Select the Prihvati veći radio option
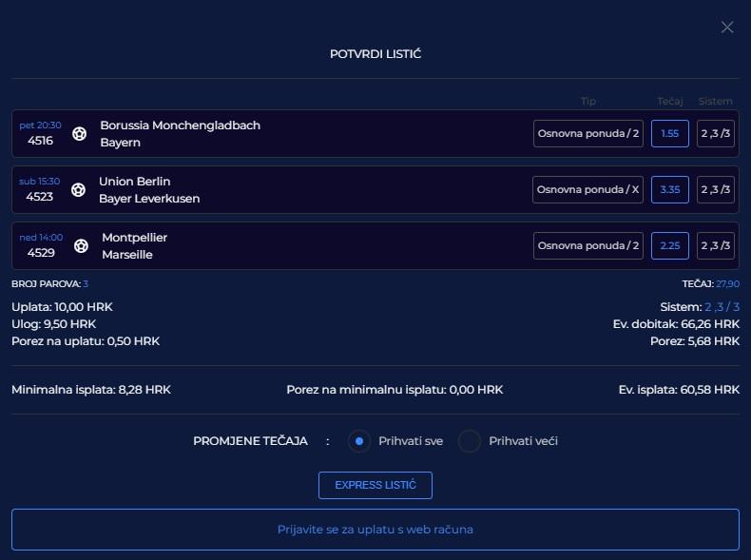Screen dimensions: 751x560 pyautogui.click(x=470, y=441)
